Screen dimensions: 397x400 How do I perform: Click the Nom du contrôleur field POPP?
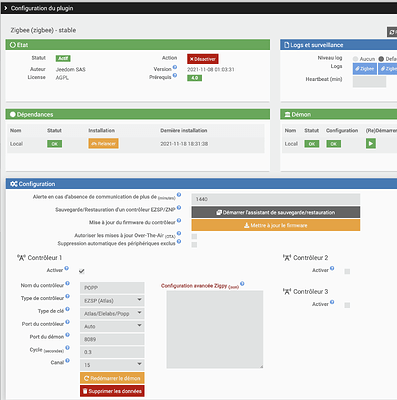pyautogui.click(x=112, y=288)
